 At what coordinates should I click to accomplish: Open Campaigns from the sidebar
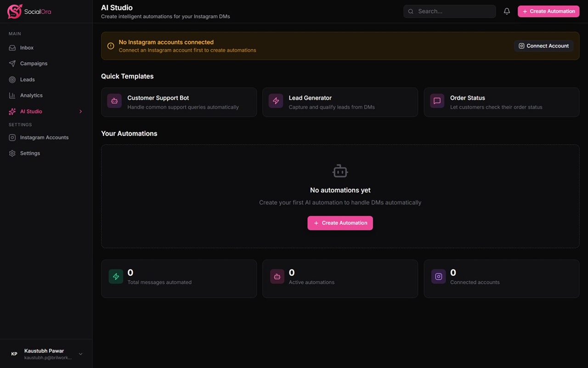tap(34, 63)
